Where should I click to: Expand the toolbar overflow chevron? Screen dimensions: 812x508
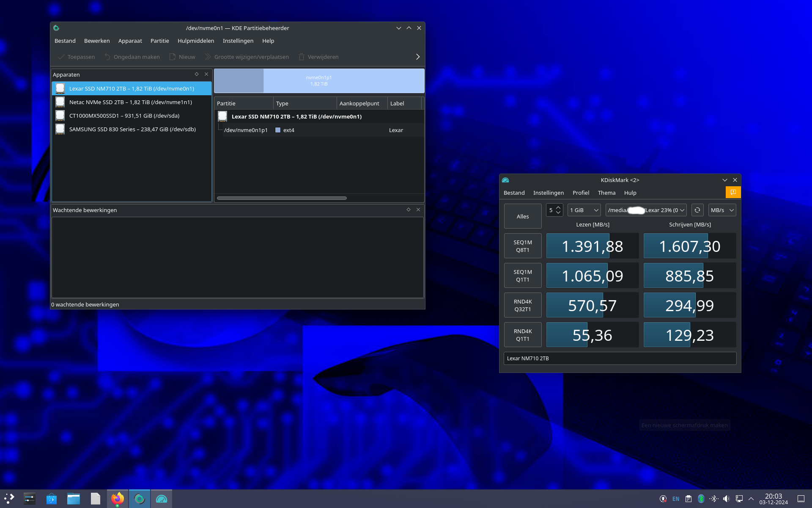(x=418, y=57)
